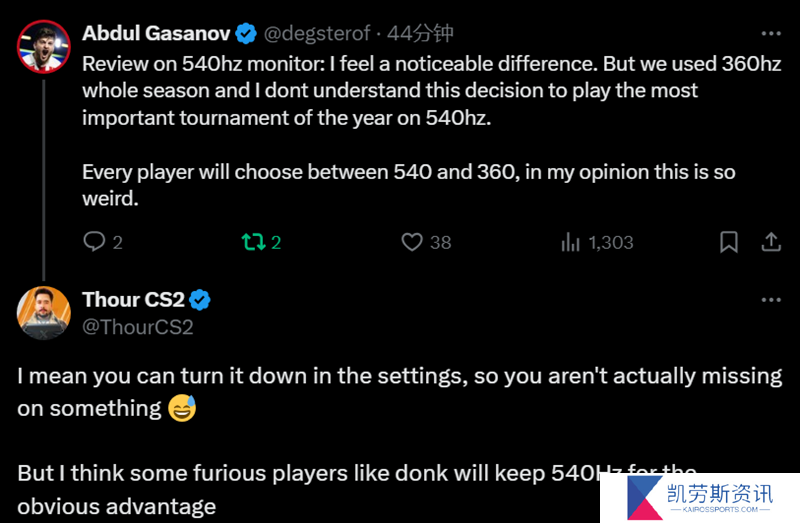View analytics via the bar chart icon
Image resolution: width=800 pixels, height=523 pixels.
pyautogui.click(x=570, y=242)
